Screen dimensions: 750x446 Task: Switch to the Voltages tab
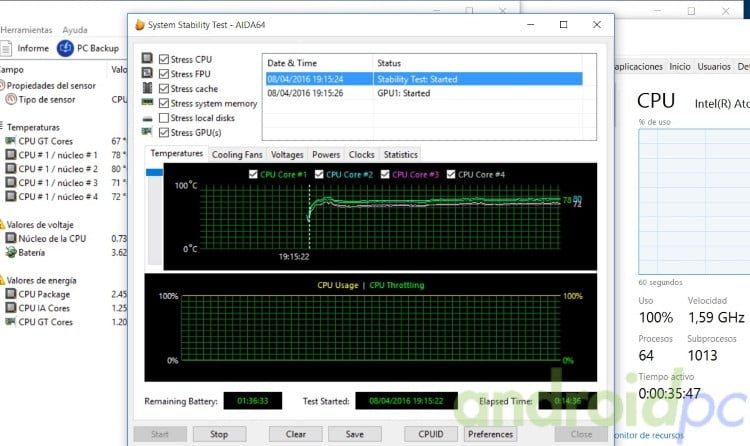pos(287,155)
